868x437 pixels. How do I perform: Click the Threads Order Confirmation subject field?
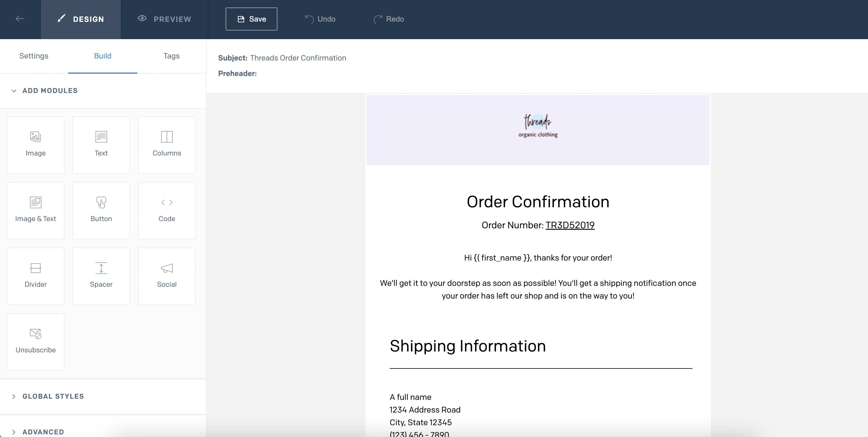point(298,58)
